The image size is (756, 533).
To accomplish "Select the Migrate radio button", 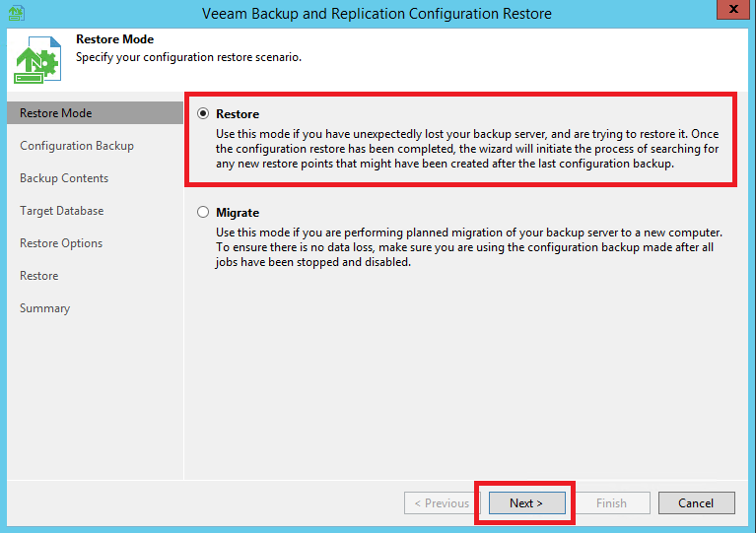I will click(203, 212).
